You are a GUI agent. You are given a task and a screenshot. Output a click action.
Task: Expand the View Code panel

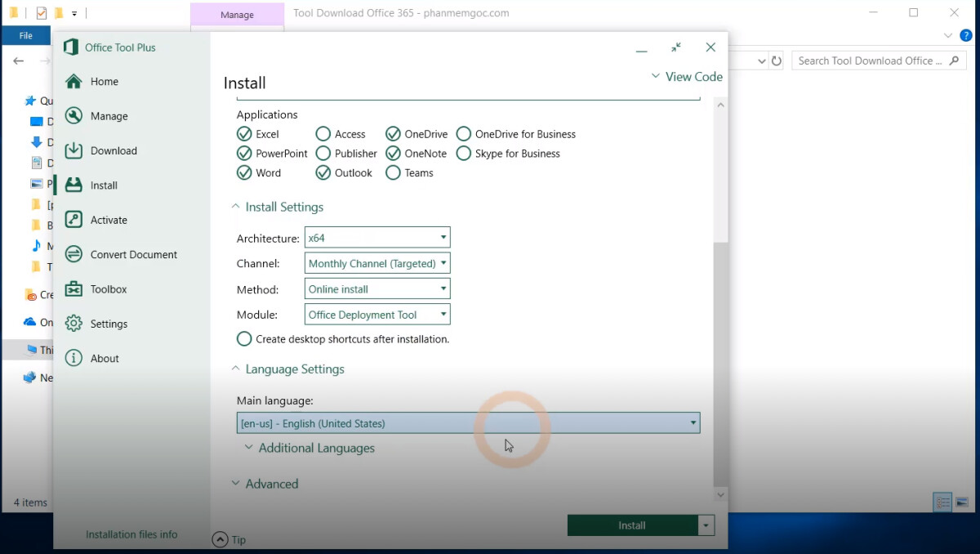click(655, 76)
